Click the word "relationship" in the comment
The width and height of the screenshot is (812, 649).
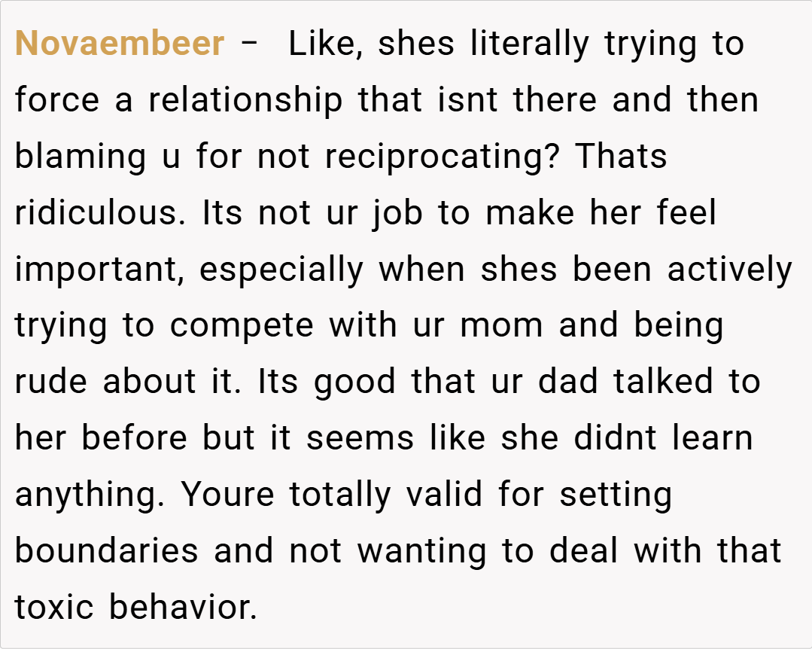(x=245, y=100)
